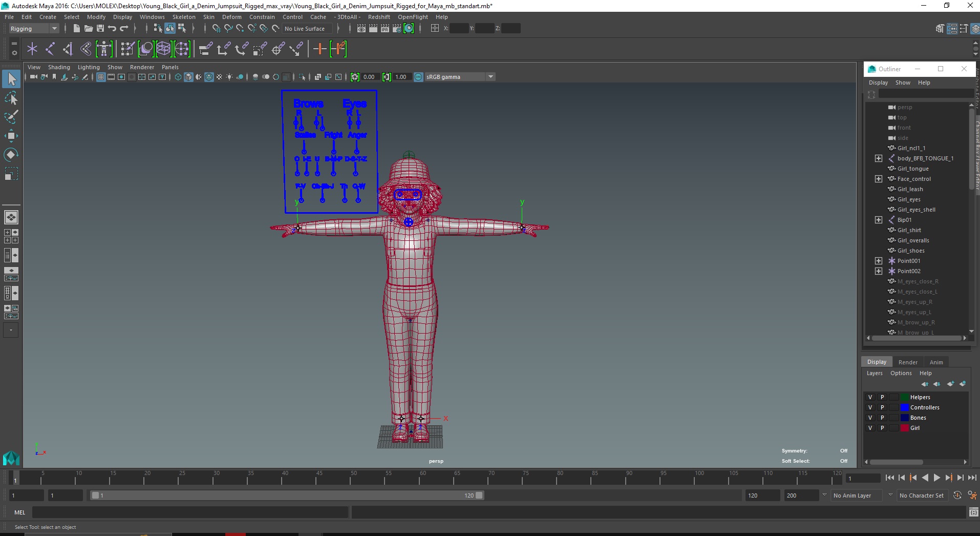Expand Face_control node in Outliner
This screenshot has width=980, height=536.
coord(879,179)
